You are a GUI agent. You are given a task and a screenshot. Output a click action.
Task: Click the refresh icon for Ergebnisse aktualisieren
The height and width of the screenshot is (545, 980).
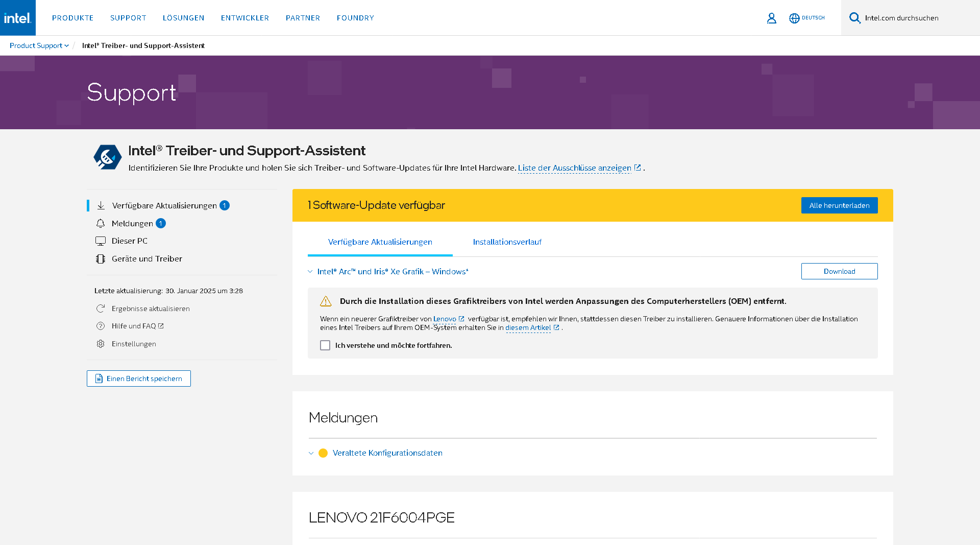click(101, 309)
